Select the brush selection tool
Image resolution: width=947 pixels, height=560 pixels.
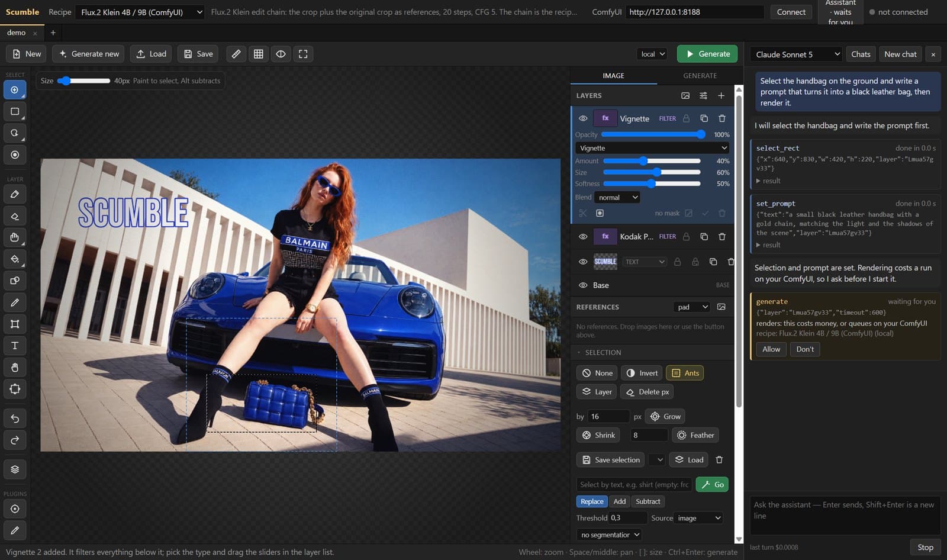coord(15,90)
